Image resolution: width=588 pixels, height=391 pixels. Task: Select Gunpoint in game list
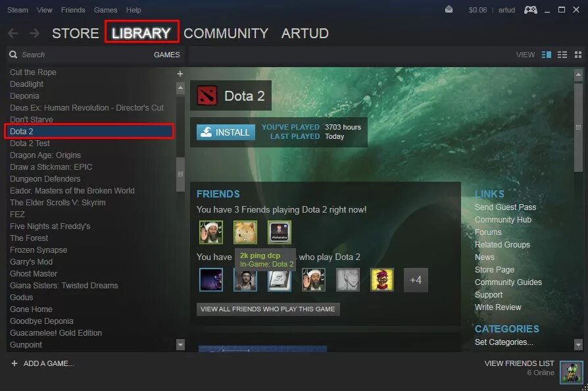(x=26, y=345)
